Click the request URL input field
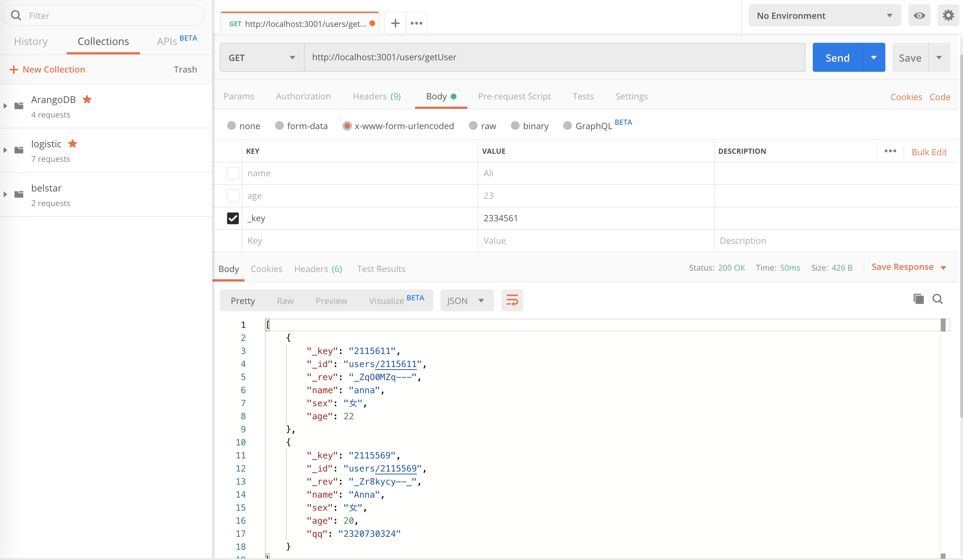 pyautogui.click(x=554, y=58)
